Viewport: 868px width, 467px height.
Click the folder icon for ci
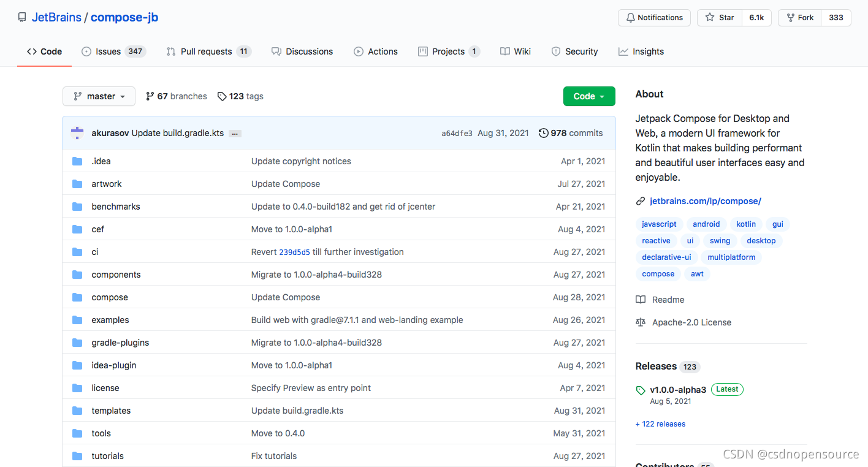(x=77, y=252)
